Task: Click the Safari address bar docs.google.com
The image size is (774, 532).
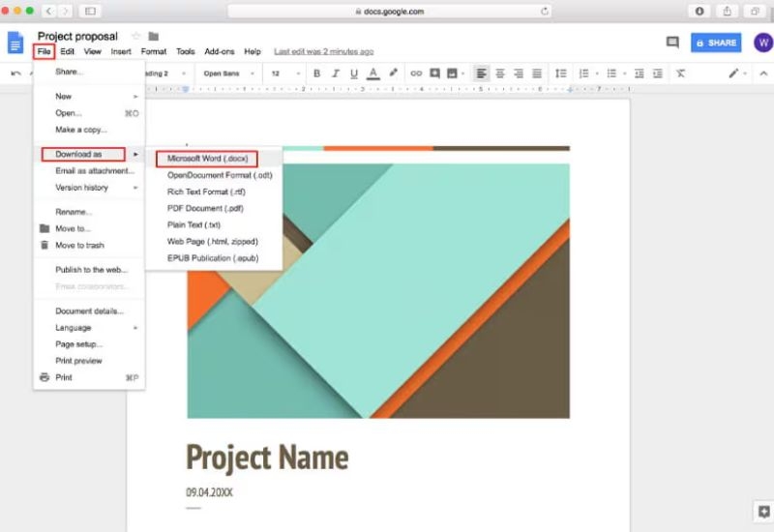Action: click(389, 12)
